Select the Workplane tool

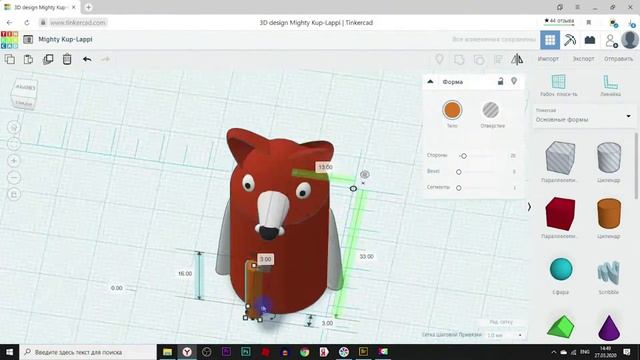pyautogui.click(x=558, y=85)
